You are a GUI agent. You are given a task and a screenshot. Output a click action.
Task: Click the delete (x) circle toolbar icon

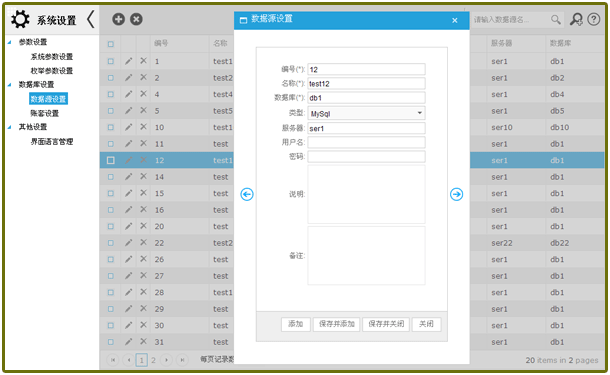pos(136,19)
